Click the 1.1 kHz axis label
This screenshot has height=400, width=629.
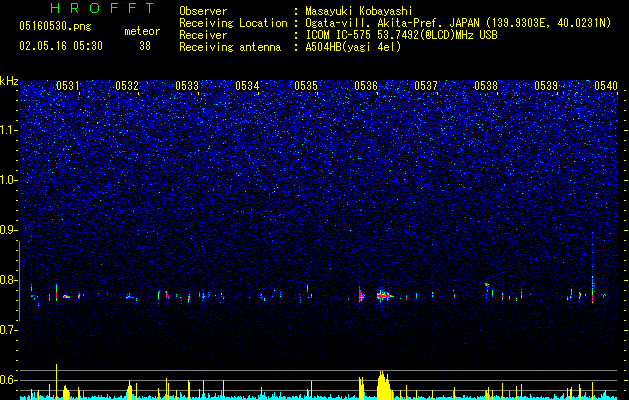[9, 130]
